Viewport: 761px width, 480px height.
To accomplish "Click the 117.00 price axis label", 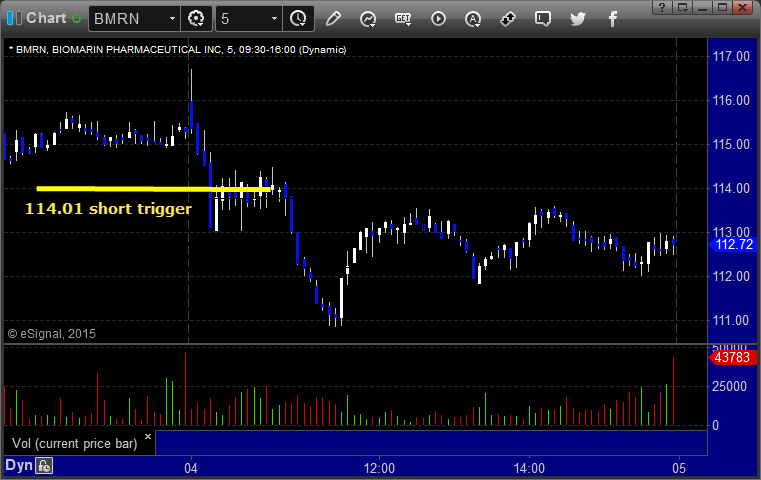I will click(x=731, y=57).
